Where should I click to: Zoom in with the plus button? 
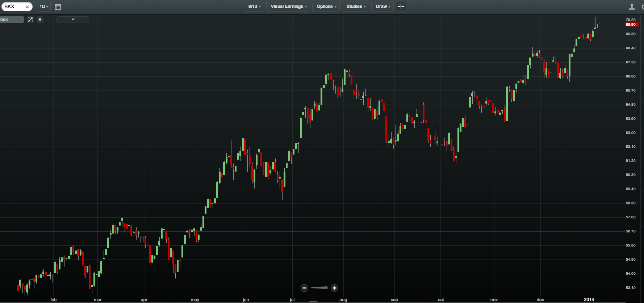click(334, 288)
